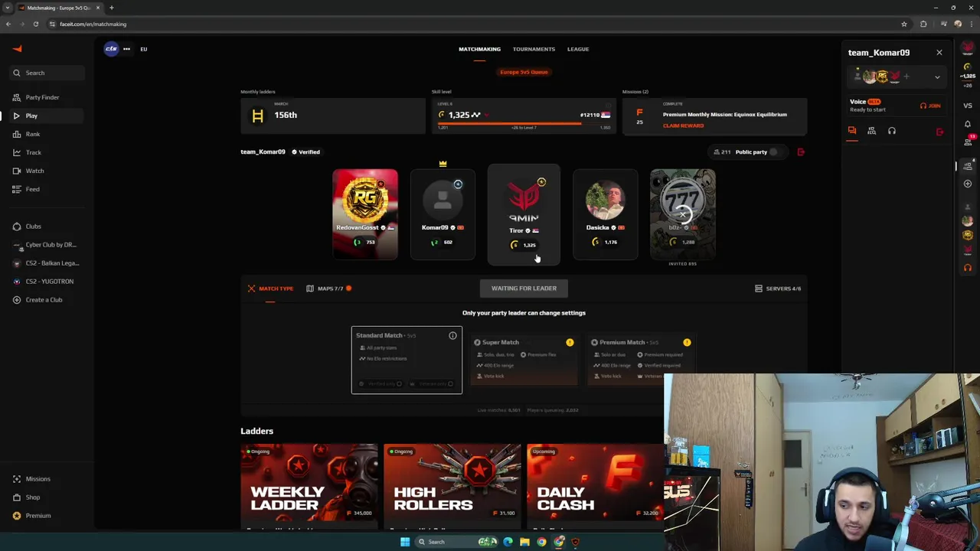This screenshot has width=980, height=551.
Task: Expand party members list chevron
Action: [x=937, y=77]
